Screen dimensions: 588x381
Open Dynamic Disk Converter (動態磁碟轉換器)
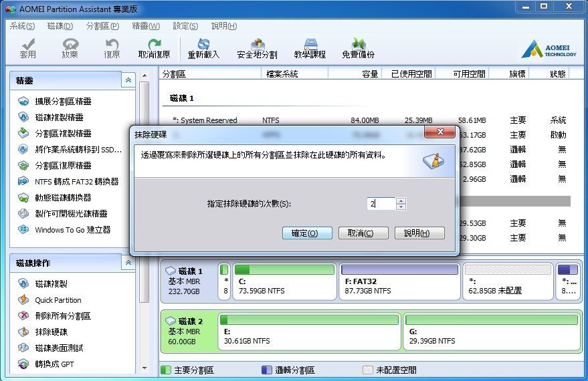[55, 197]
